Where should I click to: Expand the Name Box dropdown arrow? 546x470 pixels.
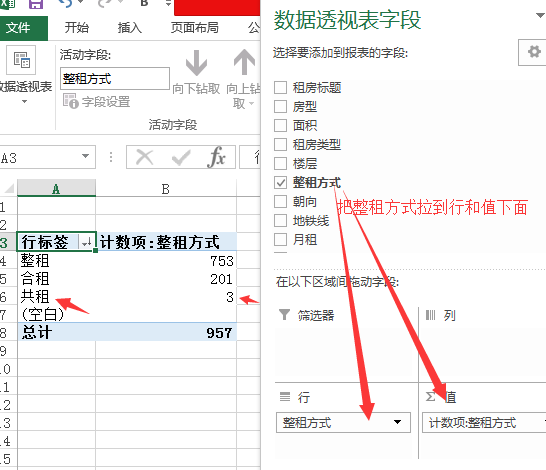[85, 156]
